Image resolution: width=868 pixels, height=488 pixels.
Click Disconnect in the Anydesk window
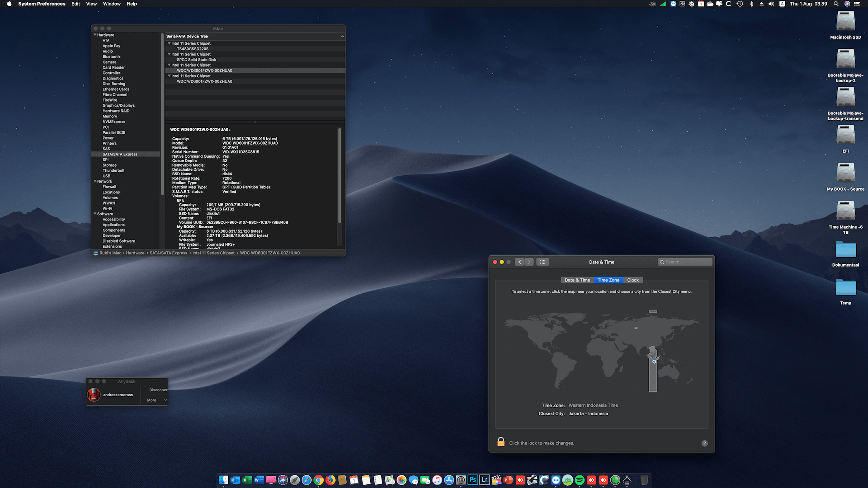coord(158,390)
